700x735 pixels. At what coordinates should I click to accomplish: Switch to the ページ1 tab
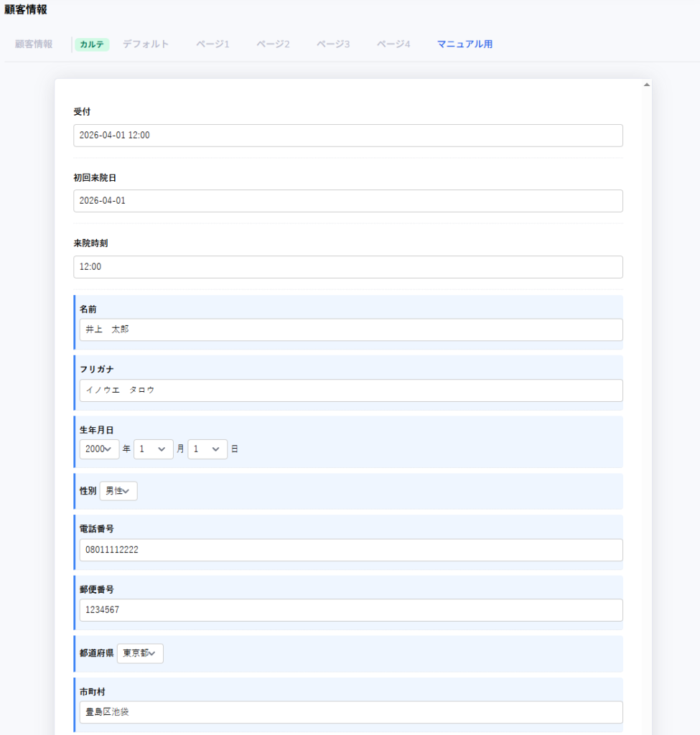pyautogui.click(x=213, y=45)
